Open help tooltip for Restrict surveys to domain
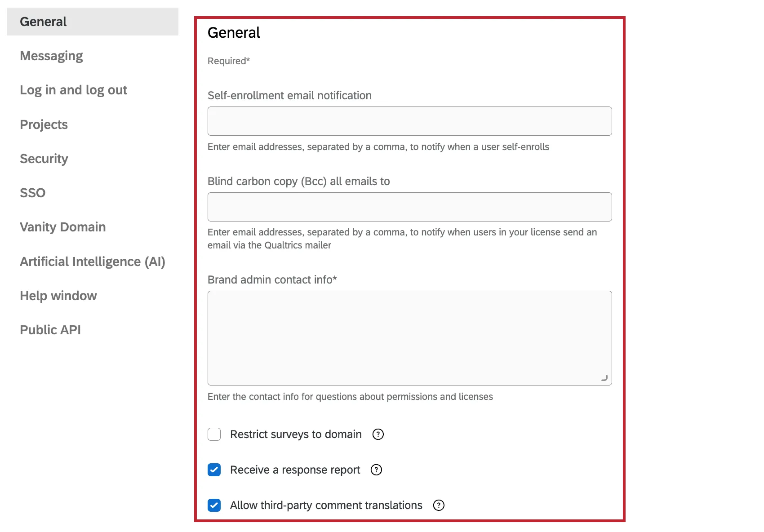 point(378,434)
